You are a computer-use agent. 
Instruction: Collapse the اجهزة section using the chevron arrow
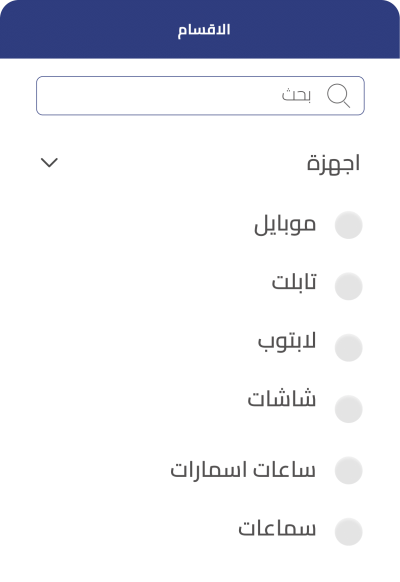[x=49, y=163]
